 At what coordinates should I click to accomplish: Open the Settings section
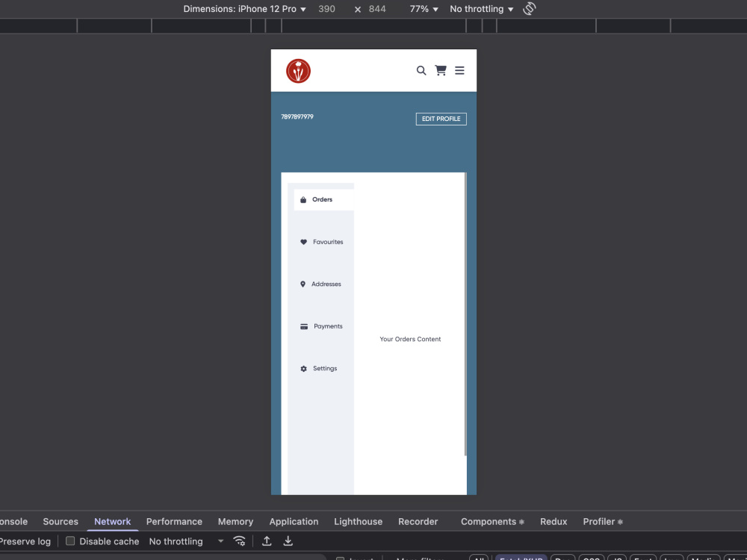[324, 369]
